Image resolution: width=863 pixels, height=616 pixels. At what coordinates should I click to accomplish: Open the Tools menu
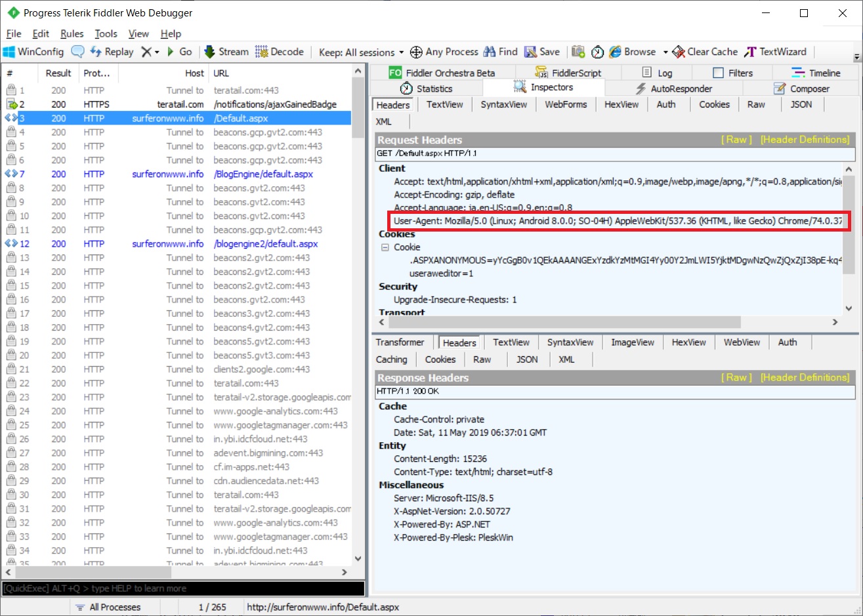pyautogui.click(x=106, y=33)
